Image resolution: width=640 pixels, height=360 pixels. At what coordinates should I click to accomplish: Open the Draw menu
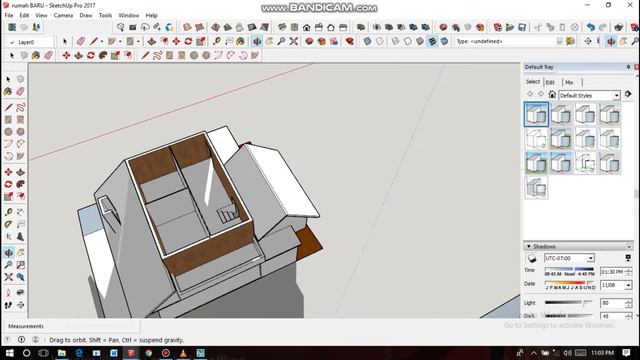86,16
